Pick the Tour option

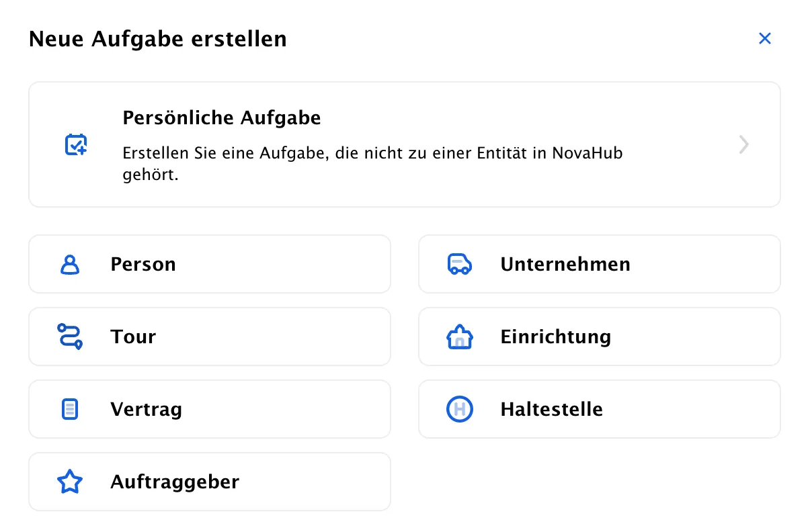tap(210, 337)
